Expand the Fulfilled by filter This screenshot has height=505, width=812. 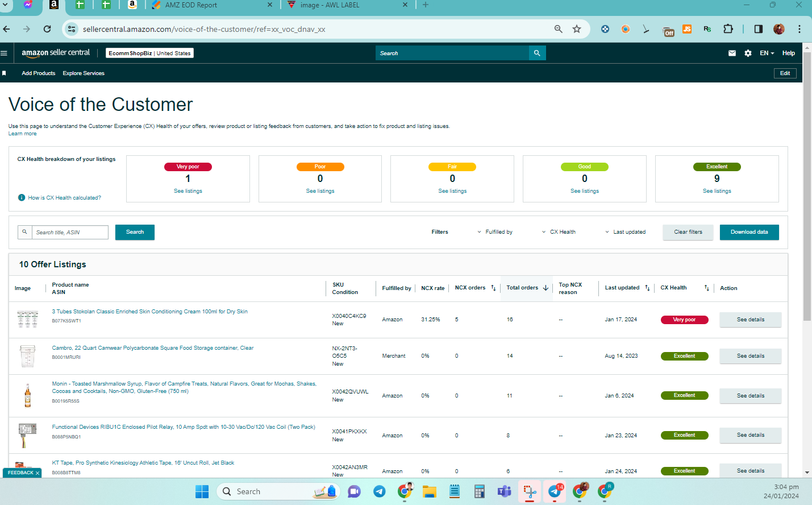coord(495,232)
